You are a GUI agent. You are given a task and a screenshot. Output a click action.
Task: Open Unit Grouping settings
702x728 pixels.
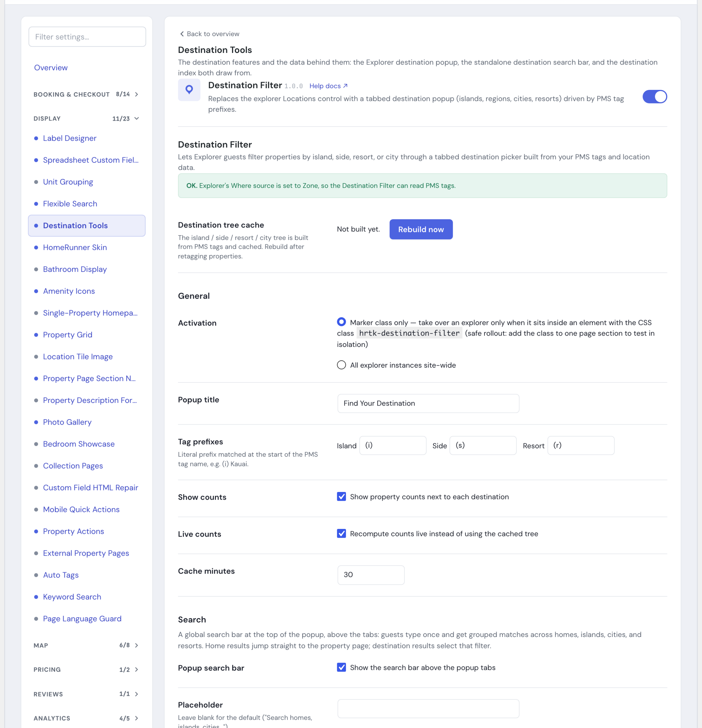click(x=68, y=182)
